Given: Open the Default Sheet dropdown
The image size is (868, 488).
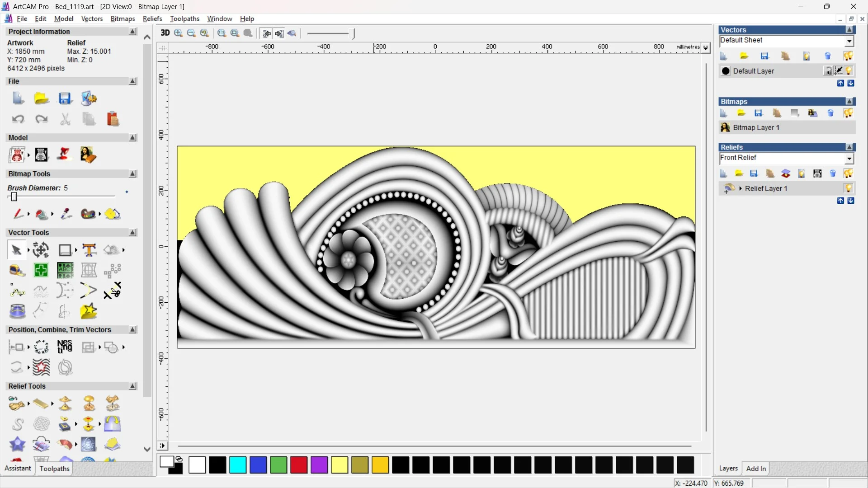Looking at the screenshot, I should point(849,41).
